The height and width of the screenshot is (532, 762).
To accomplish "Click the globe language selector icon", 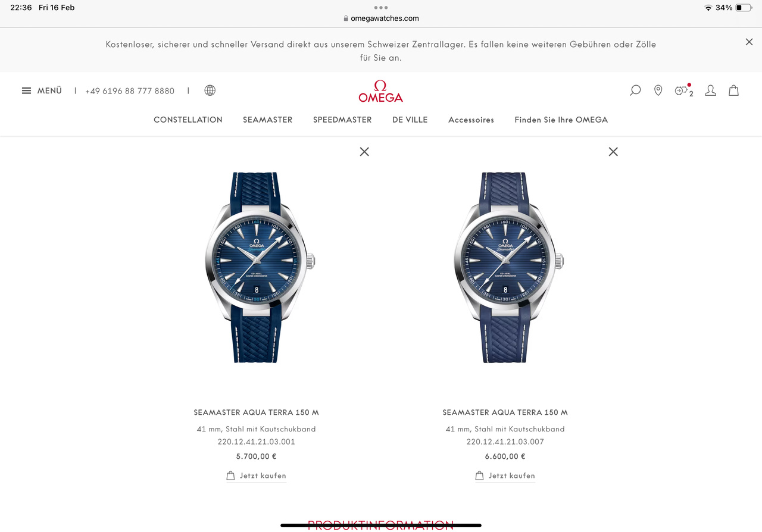I will click(210, 90).
